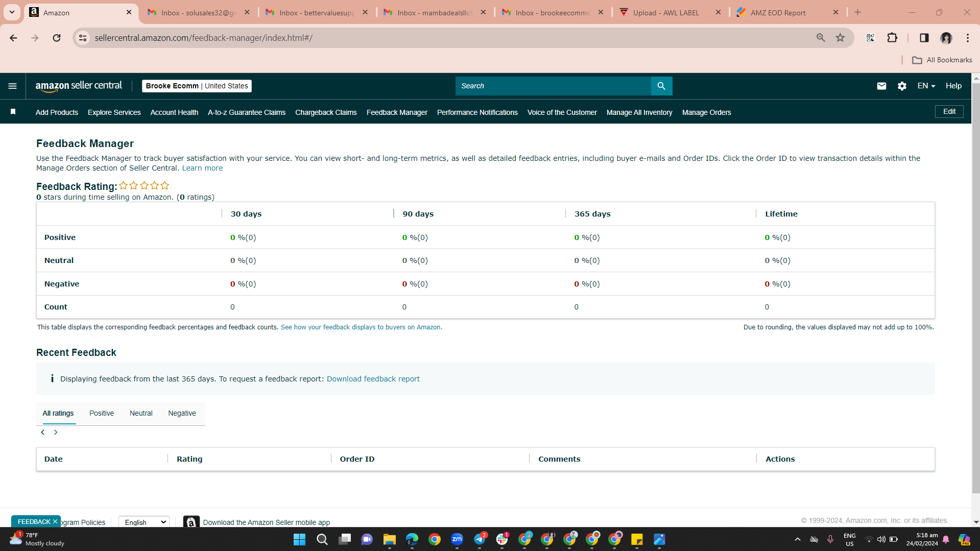Open the settings gear icon
The image size is (980, 551).
pos(902,86)
